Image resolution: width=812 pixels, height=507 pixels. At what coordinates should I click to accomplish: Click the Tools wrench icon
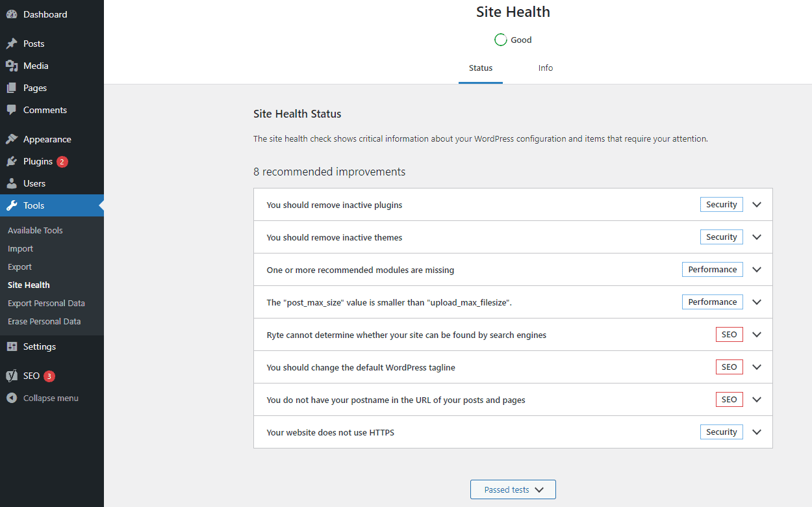[12, 205]
